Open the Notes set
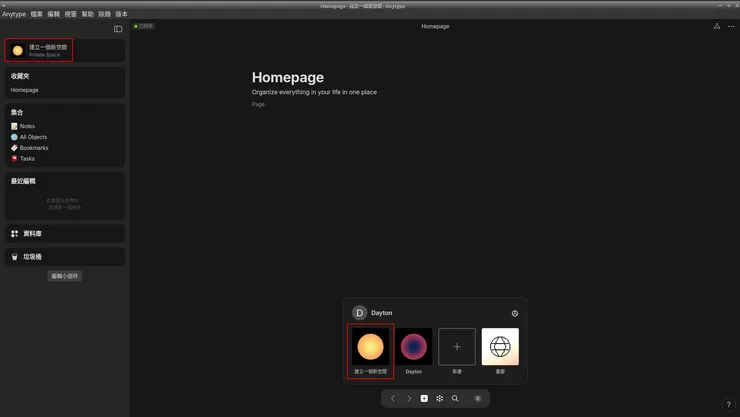Viewport: 740px width, 417px height. coord(27,126)
